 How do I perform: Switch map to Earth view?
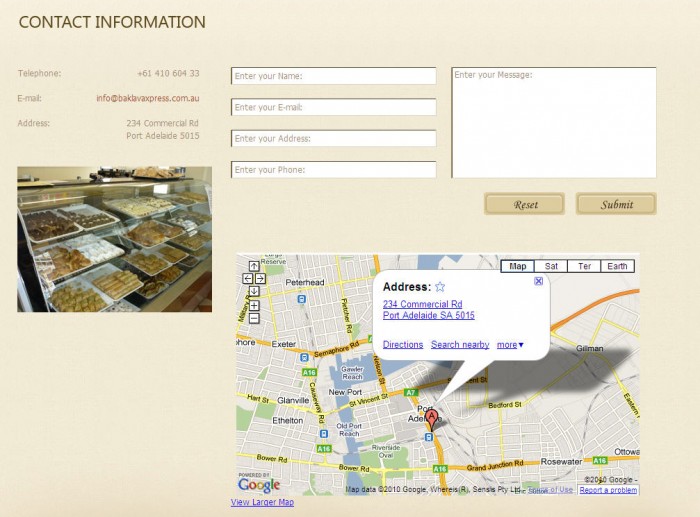coord(618,266)
